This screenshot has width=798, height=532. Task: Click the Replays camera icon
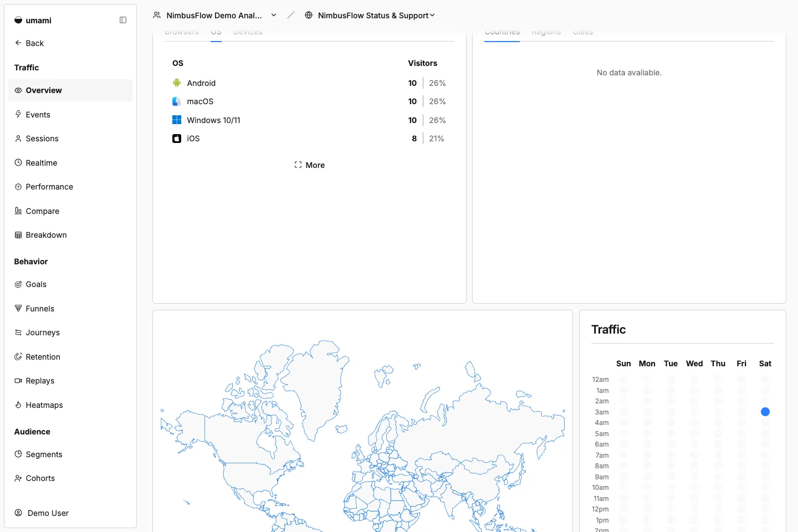pos(18,381)
